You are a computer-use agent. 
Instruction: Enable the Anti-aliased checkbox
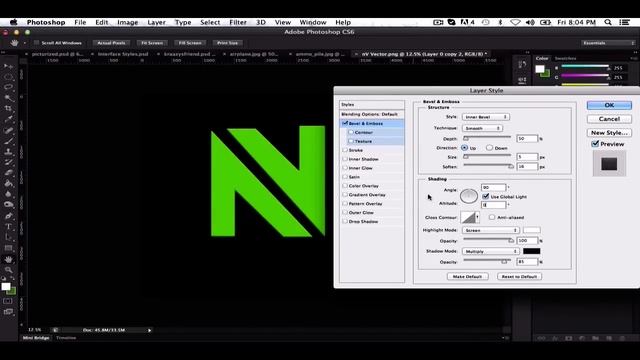(492, 217)
